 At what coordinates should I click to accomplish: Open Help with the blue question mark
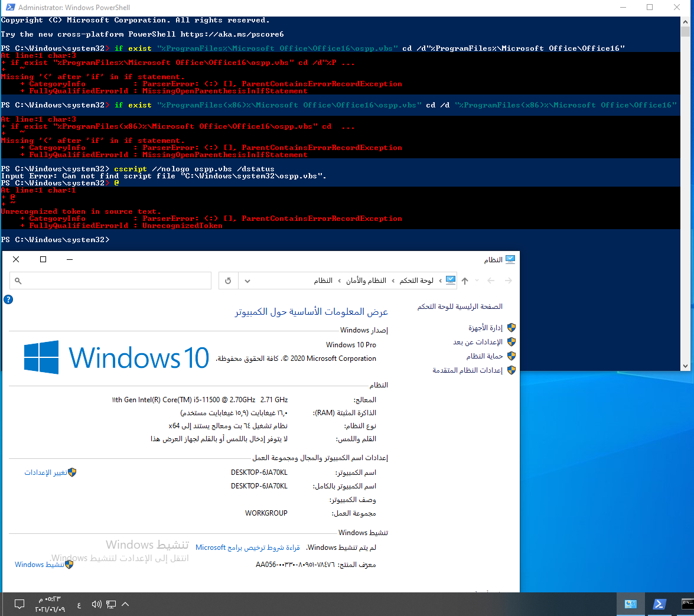tap(8, 299)
